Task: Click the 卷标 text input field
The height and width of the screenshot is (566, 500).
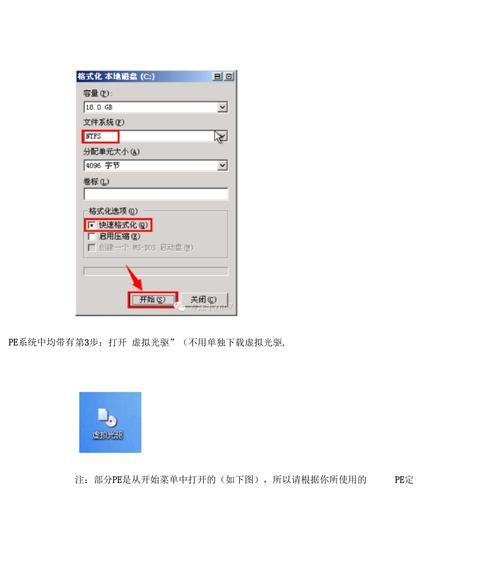Action: point(156,194)
